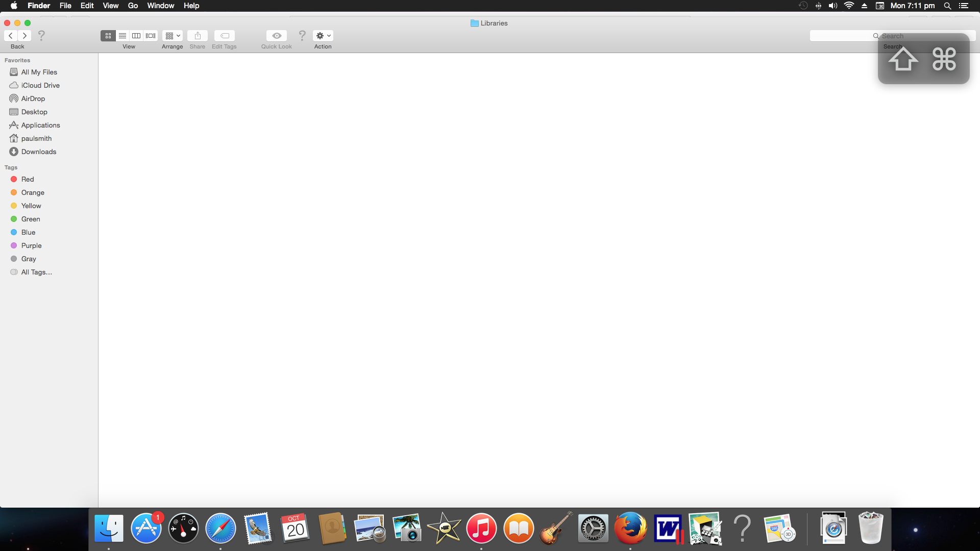This screenshot has width=980, height=551.
Task: Switch to Cover Flow view
Action: point(151,36)
